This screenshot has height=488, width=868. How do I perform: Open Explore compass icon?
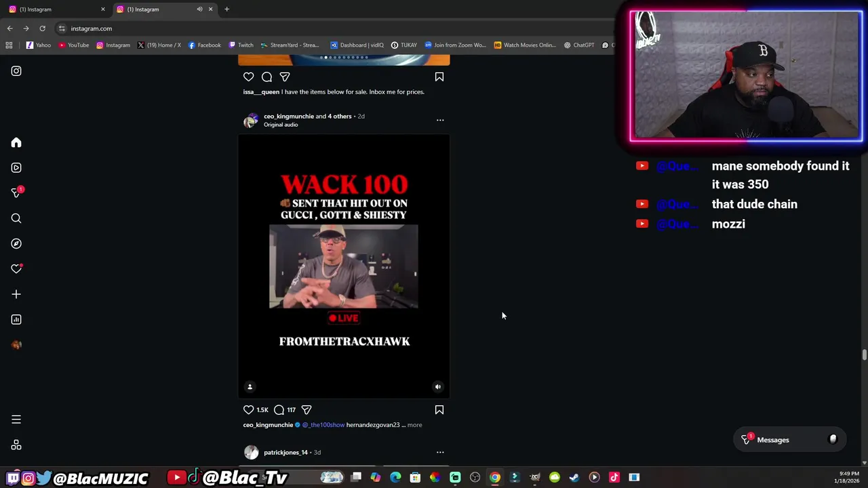(16, 243)
